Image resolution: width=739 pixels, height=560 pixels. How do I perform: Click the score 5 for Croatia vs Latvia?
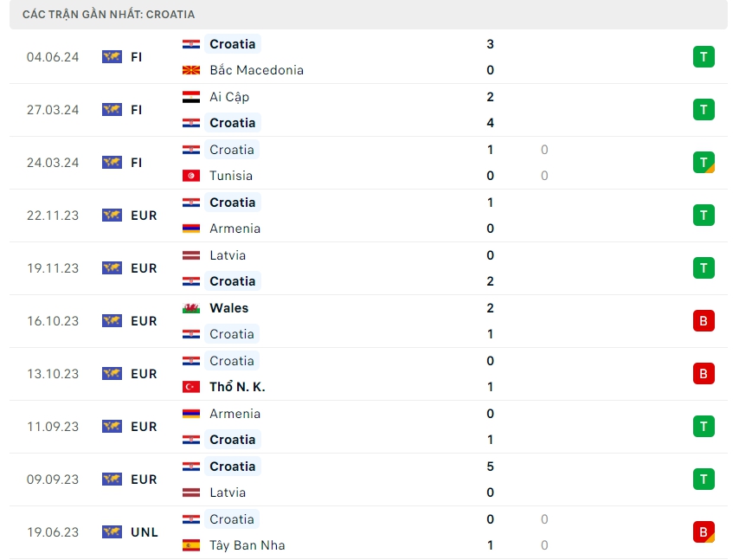pyautogui.click(x=491, y=467)
